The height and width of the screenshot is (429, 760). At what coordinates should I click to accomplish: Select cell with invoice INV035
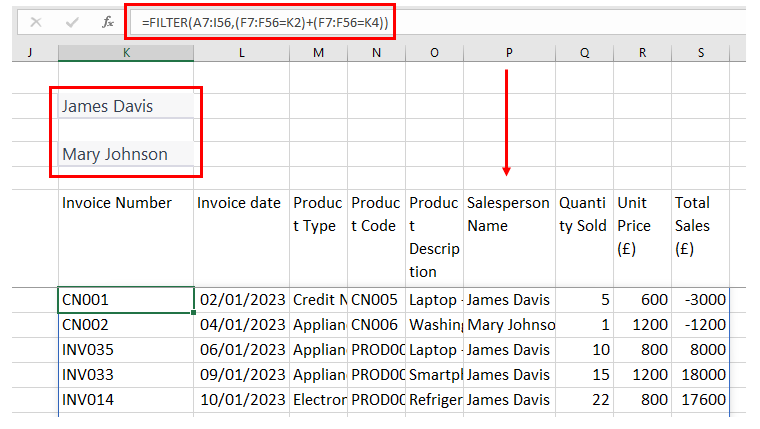point(125,350)
